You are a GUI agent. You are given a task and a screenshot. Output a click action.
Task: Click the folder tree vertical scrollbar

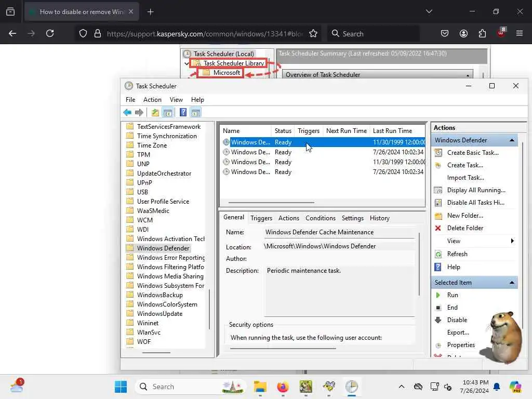pyautogui.click(x=209, y=309)
